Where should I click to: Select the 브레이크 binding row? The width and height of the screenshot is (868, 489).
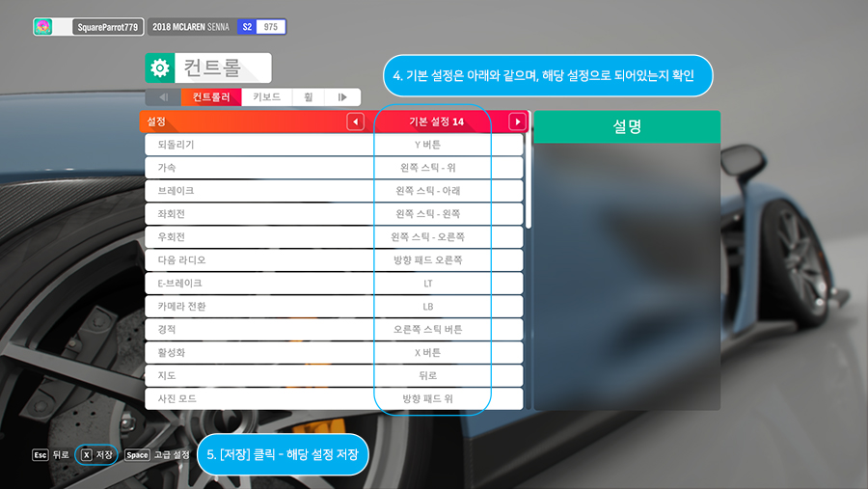334,191
